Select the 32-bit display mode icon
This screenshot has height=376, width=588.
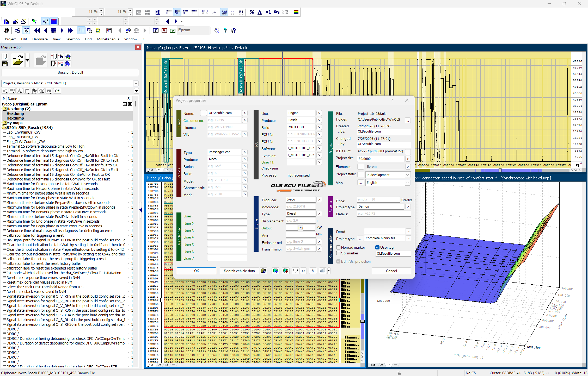[185, 12]
